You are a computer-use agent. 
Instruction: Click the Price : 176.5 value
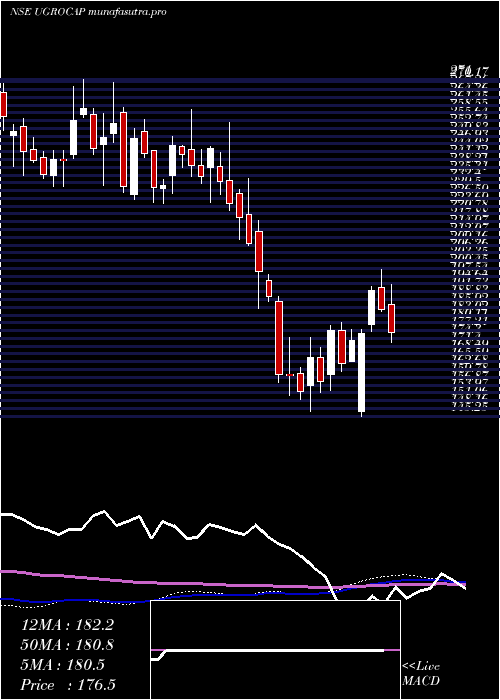(x=68, y=685)
